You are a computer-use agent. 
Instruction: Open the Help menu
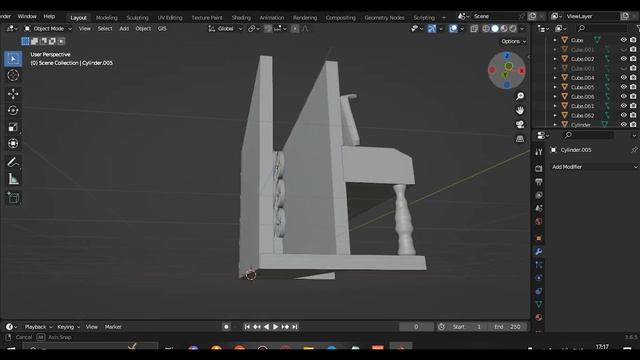tap(49, 16)
